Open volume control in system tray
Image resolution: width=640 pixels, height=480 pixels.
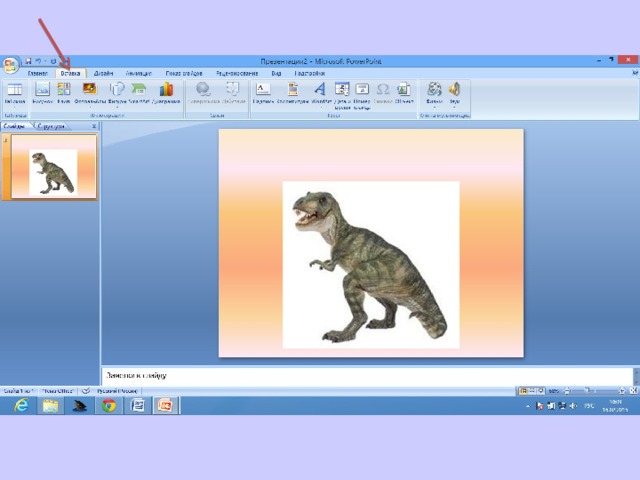tap(573, 406)
